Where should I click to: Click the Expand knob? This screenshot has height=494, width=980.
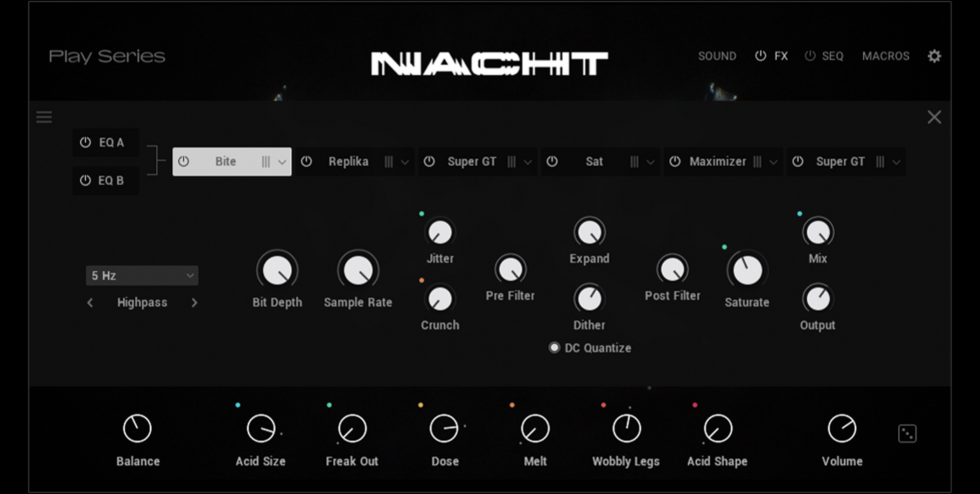[589, 232]
